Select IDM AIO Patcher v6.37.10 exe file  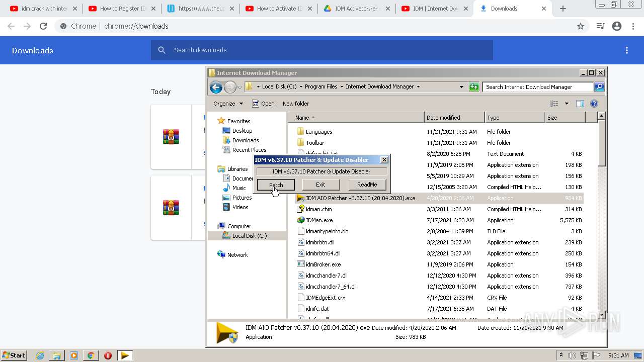(360, 198)
